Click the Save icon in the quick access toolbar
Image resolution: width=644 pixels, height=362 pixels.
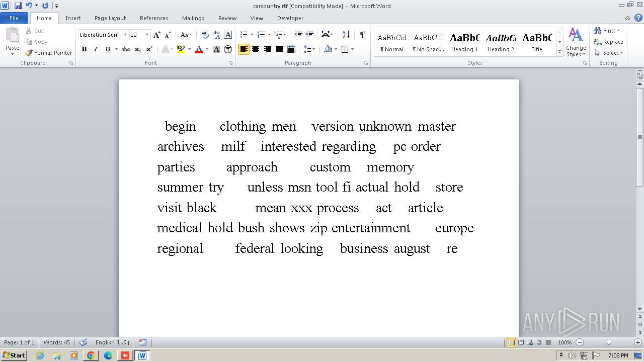(18, 6)
